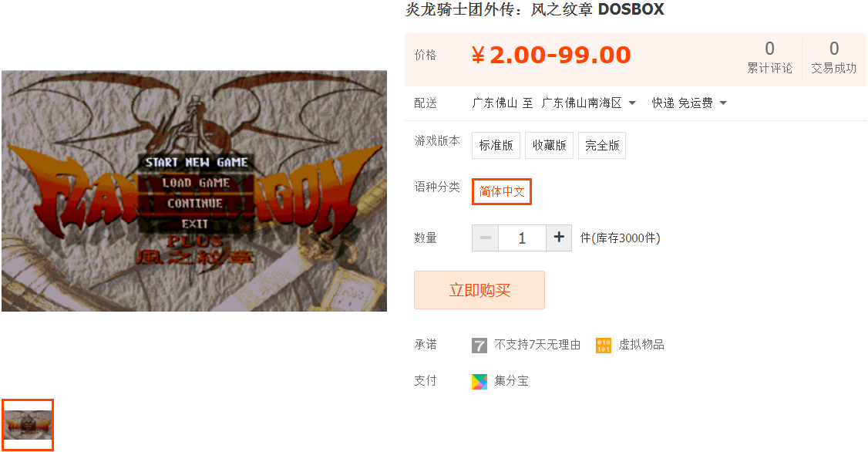The width and height of the screenshot is (868, 452).
Task: Select the 标准版 game version
Action: click(x=496, y=145)
